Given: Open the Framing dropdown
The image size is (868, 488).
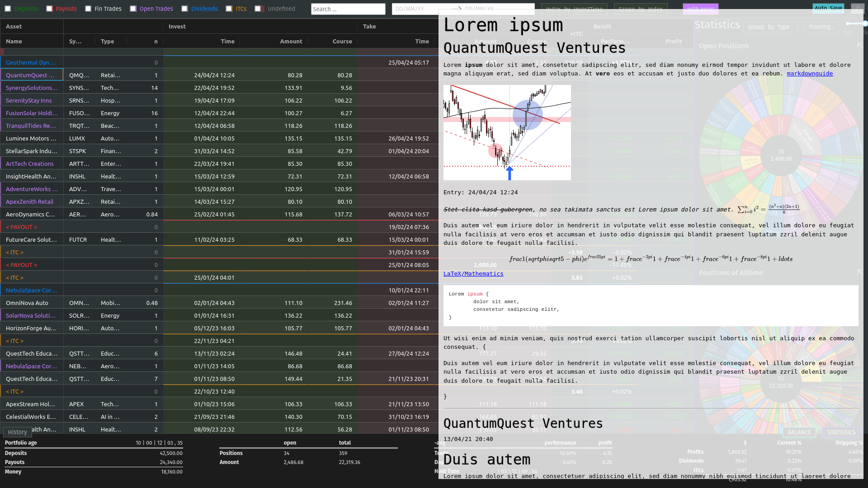Looking at the screenshot, I should tap(821, 27).
